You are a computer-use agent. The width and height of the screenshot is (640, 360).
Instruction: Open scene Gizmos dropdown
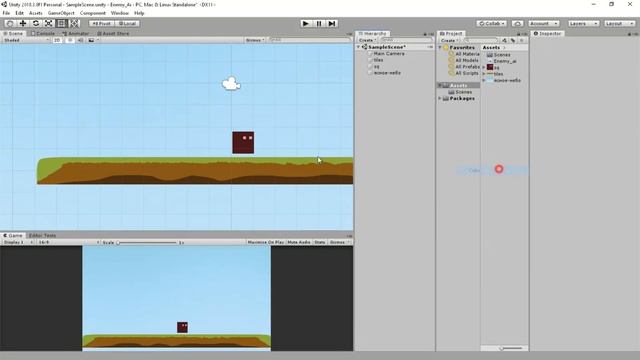click(x=255, y=40)
